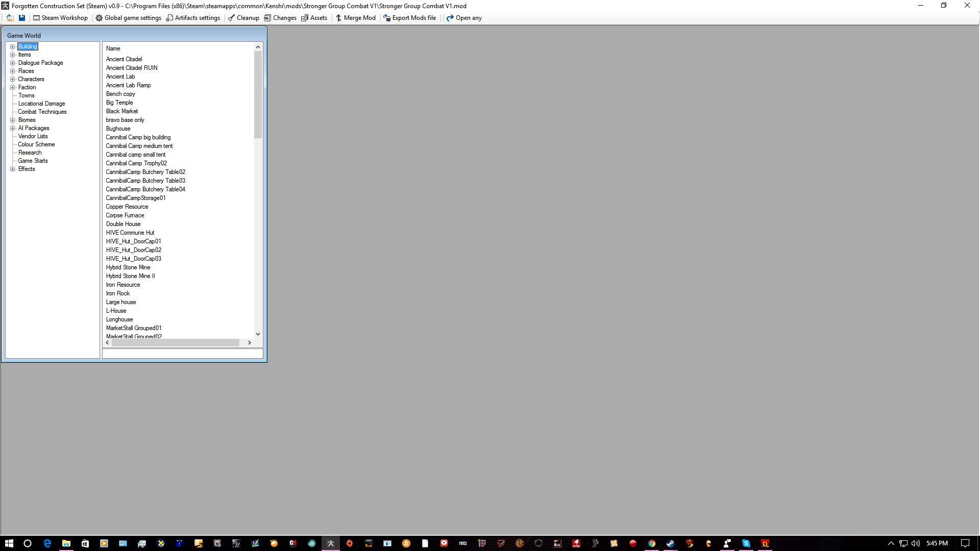Select Corpse Furnace in the list
Image resolution: width=980 pixels, height=551 pixels.
125,215
